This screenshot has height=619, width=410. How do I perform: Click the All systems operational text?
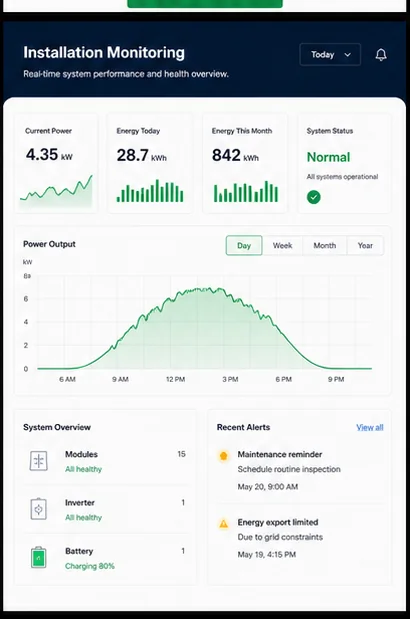tap(342, 176)
